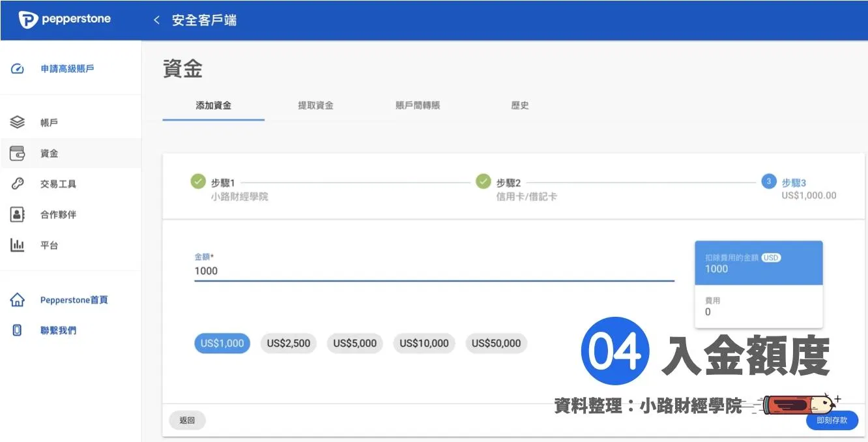Click the USD badge in summary card

[x=772, y=258]
